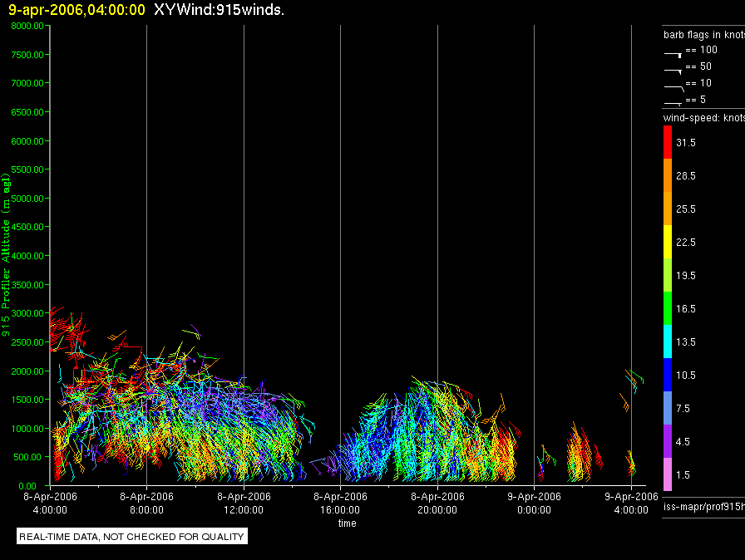The height and width of the screenshot is (560, 745).
Task: Click the 4500.00 altitude tick label
Action: click(27, 227)
